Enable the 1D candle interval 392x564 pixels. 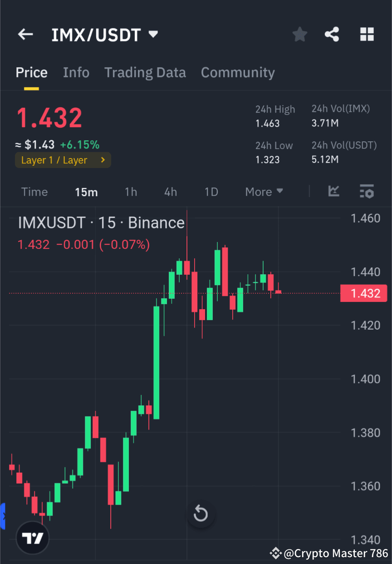(211, 192)
